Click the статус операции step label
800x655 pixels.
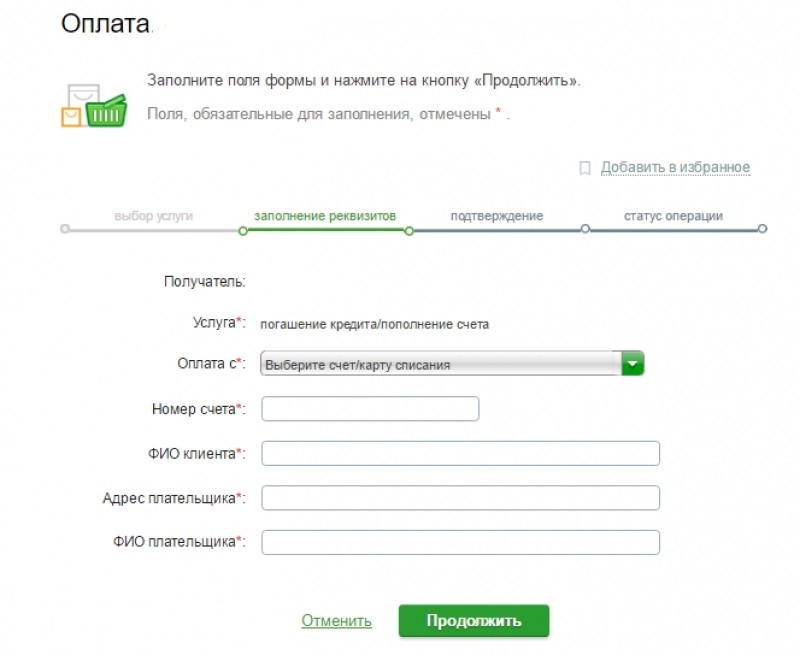(x=673, y=216)
